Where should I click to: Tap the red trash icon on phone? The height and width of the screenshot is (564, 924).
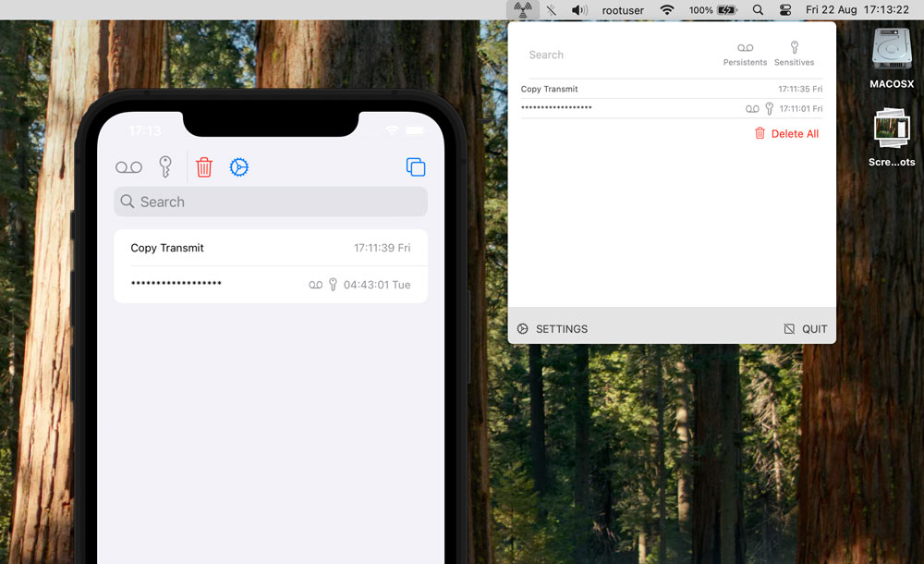(204, 167)
